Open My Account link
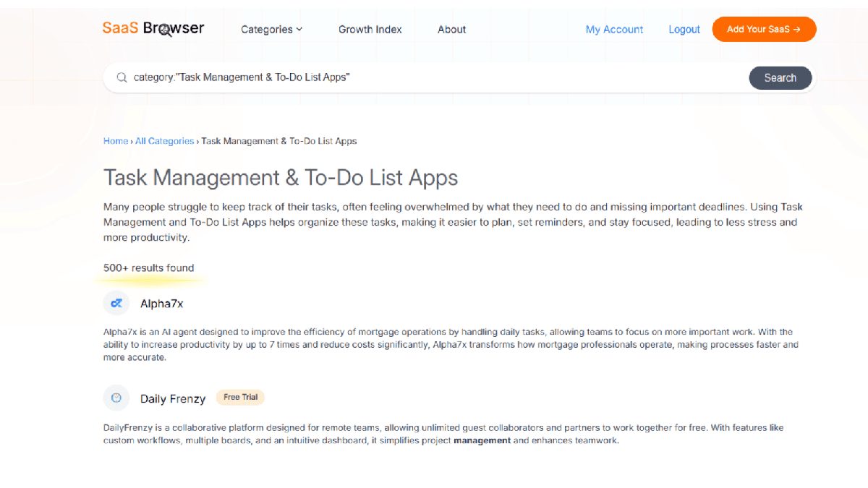 point(614,30)
